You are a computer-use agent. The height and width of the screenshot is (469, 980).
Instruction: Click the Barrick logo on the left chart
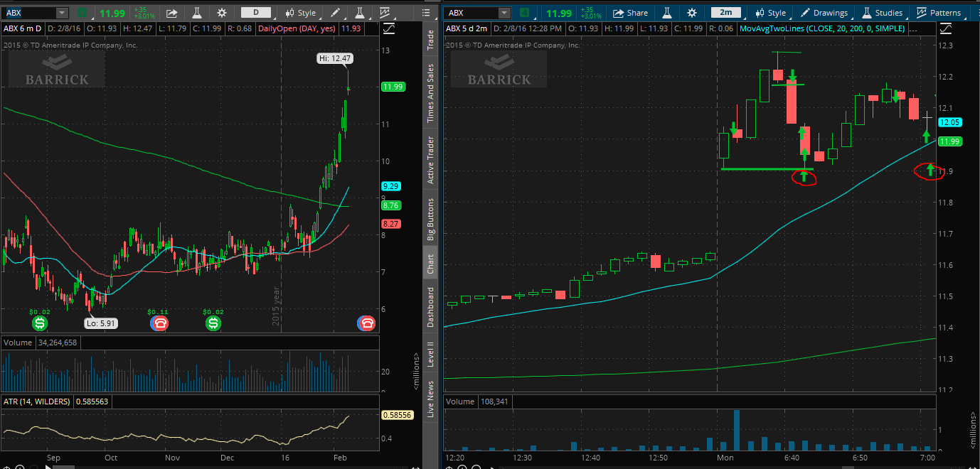(x=57, y=69)
